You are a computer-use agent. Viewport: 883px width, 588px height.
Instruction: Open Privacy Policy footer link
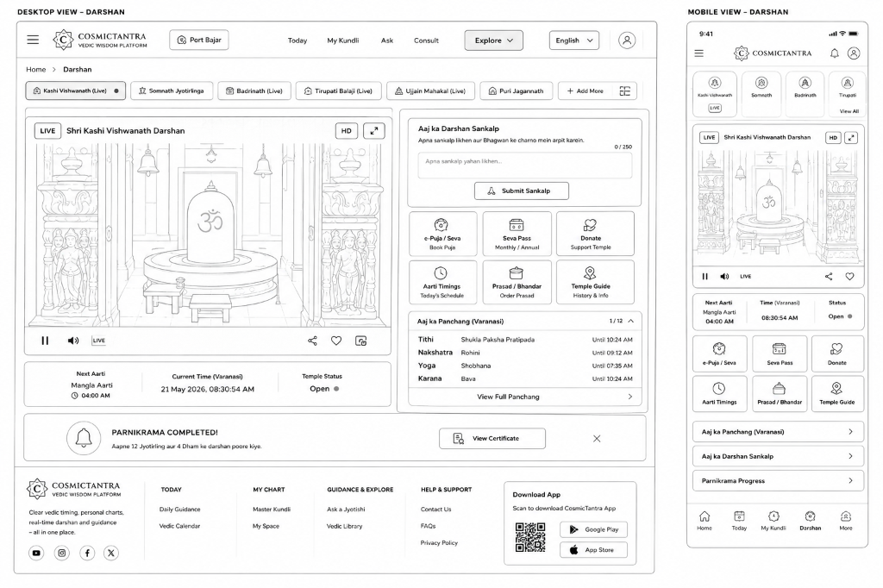439,543
